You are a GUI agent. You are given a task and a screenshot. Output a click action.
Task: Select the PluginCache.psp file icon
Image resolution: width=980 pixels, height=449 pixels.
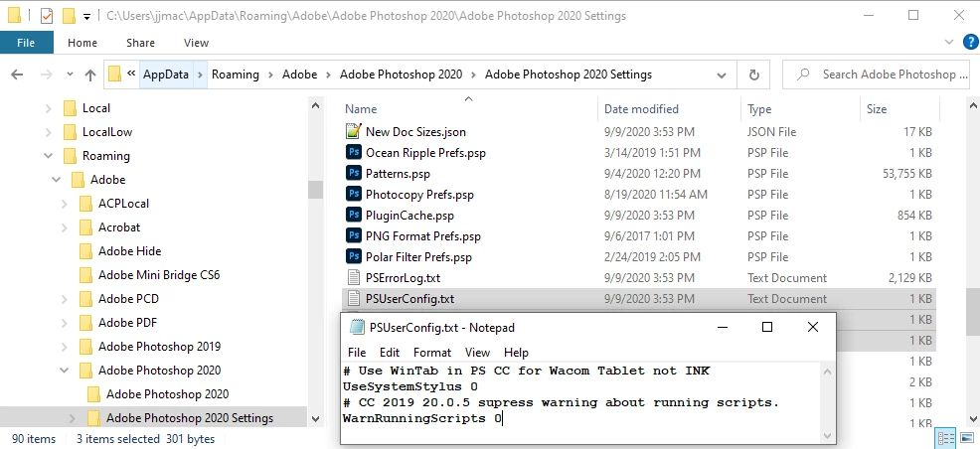tap(354, 216)
